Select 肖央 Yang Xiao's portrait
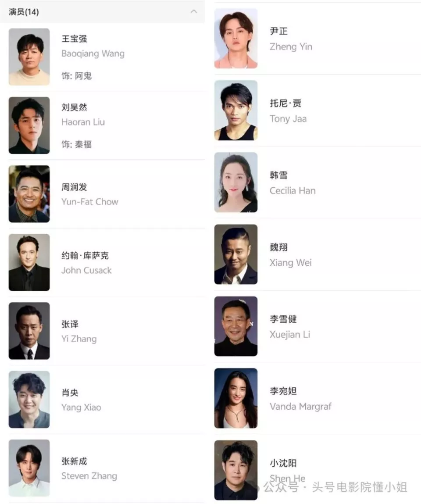 29,400
